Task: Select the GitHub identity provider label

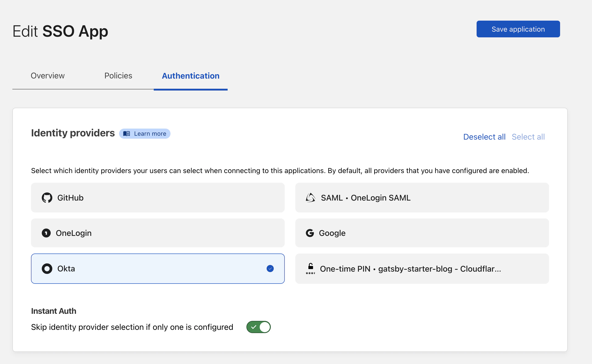Action: [70, 198]
